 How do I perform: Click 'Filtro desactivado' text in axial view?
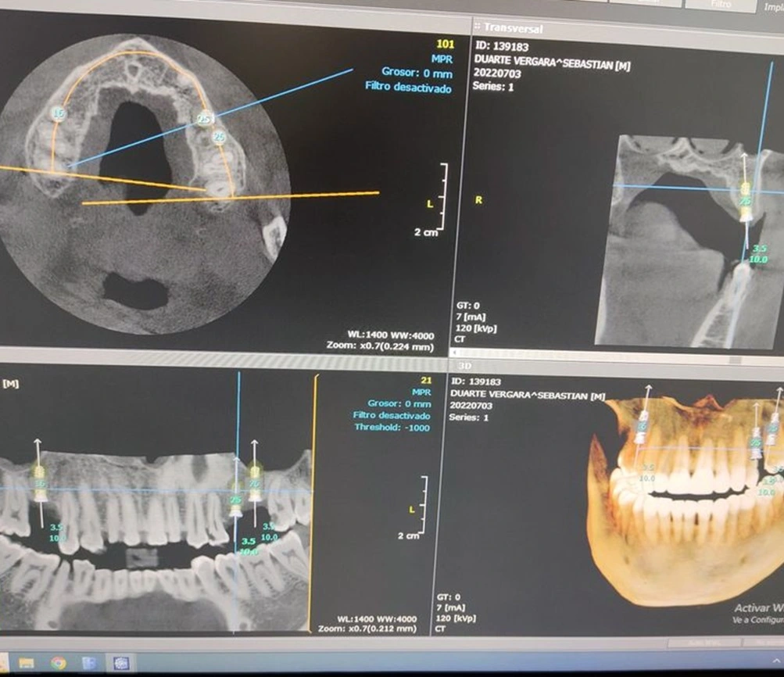click(x=408, y=87)
